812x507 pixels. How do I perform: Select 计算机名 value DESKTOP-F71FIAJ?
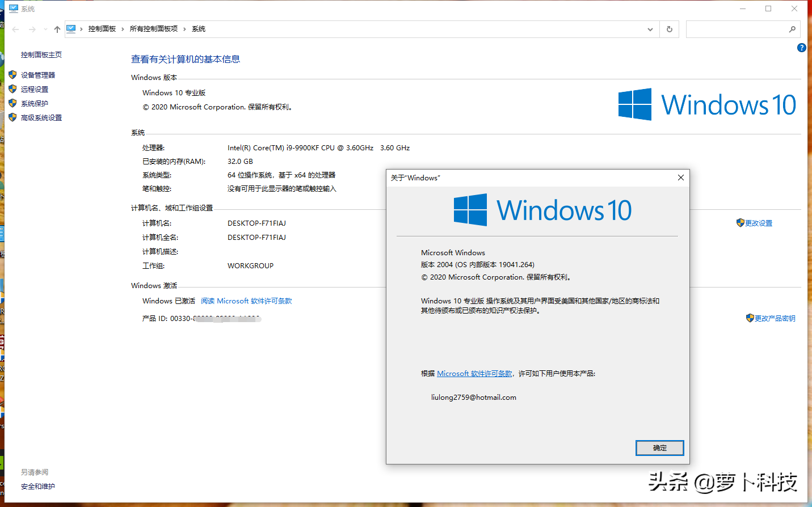pos(256,223)
